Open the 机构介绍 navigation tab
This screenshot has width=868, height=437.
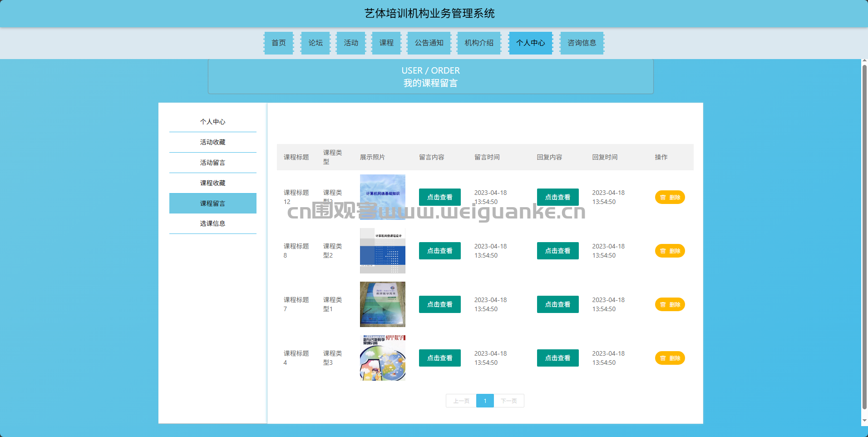(479, 43)
